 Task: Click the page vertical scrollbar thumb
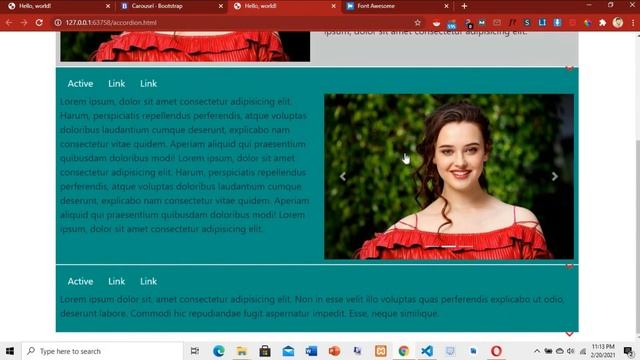point(638,237)
